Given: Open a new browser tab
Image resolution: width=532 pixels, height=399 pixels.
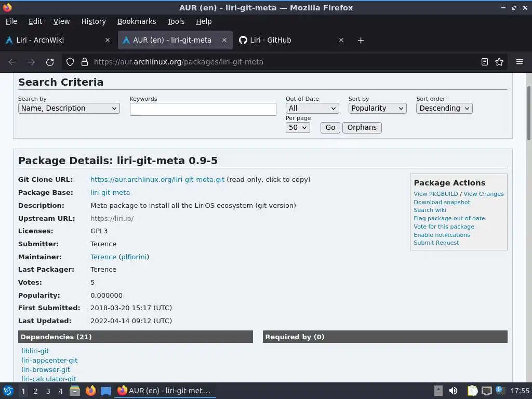Looking at the screenshot, I should coord(361,41).
